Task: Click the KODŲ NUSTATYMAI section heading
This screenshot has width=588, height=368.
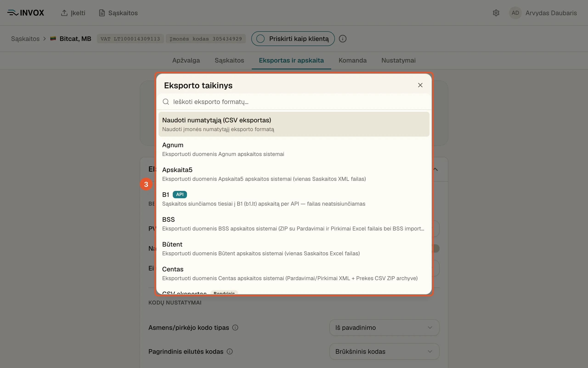Action: pyautogui.click(x=175, y=302)
